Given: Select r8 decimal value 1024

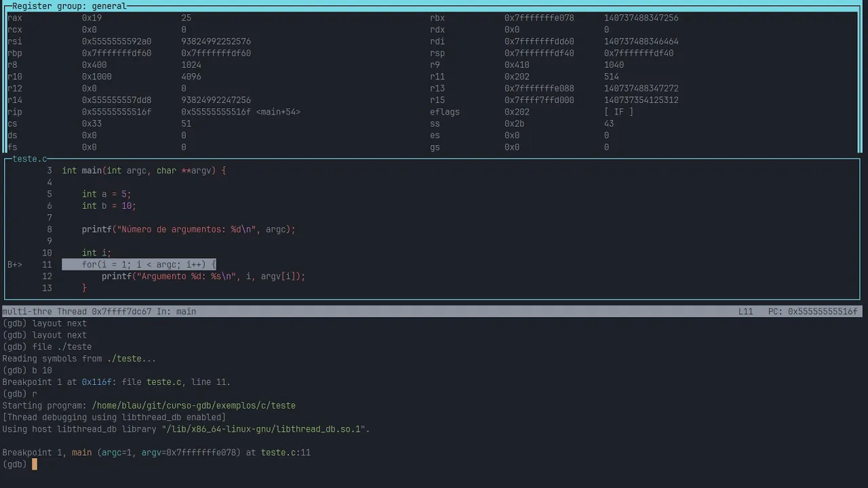Looking at the screenshot, I should (x=191, y=65).
